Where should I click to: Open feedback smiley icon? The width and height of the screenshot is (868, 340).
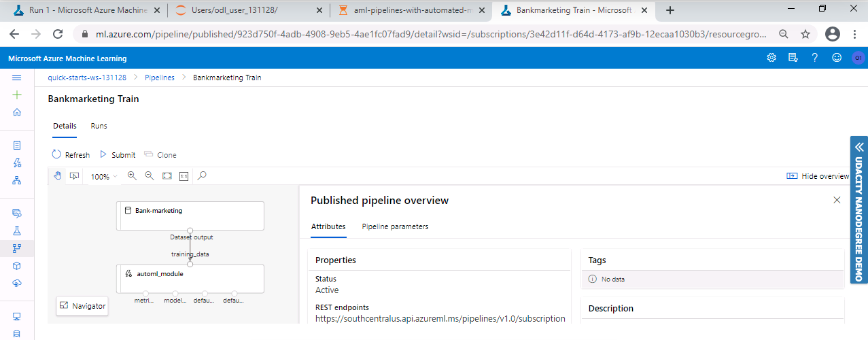point(836,58)
